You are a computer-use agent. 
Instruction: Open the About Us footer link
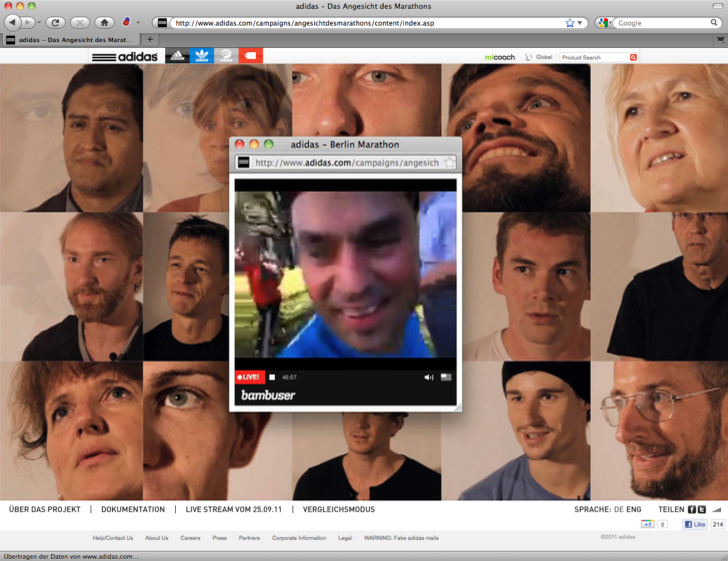[x=157, y=538]
